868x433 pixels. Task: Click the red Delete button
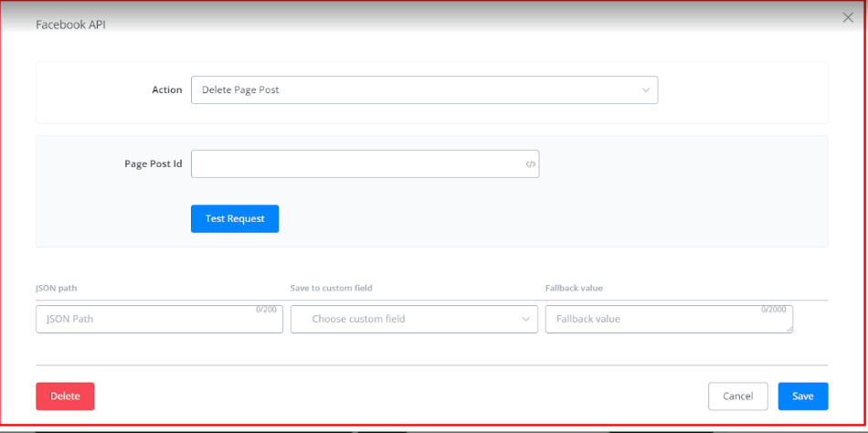pos(65,396)
